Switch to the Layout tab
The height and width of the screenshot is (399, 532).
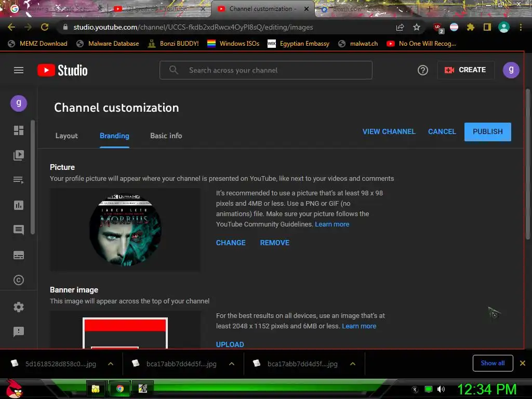66,136
